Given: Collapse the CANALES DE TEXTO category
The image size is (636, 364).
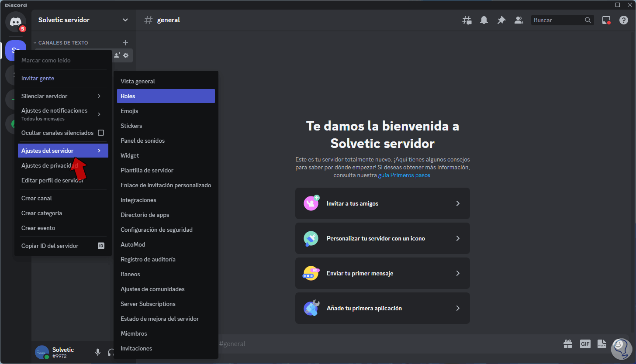Looking at the screenshot, I should tap(61, 43).
